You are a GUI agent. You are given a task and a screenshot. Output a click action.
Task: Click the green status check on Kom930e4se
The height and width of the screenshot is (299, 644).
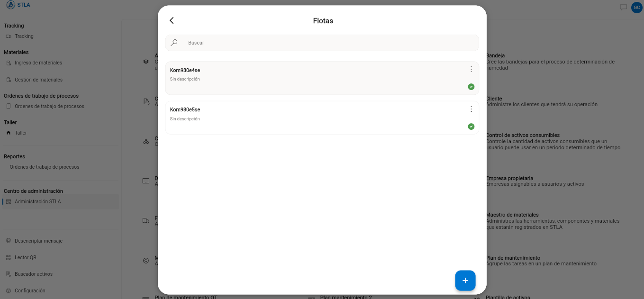[471, 87]
